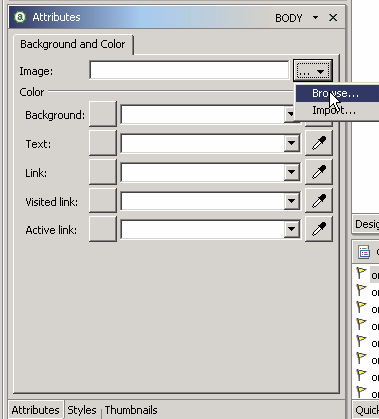
Task: Open the BODY tag dropdown arrow
Action: pos(315,17)
